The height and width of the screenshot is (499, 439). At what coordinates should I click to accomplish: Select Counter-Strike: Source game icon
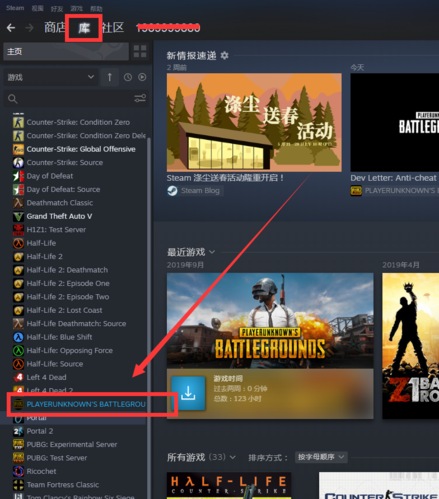coord(18,163)
